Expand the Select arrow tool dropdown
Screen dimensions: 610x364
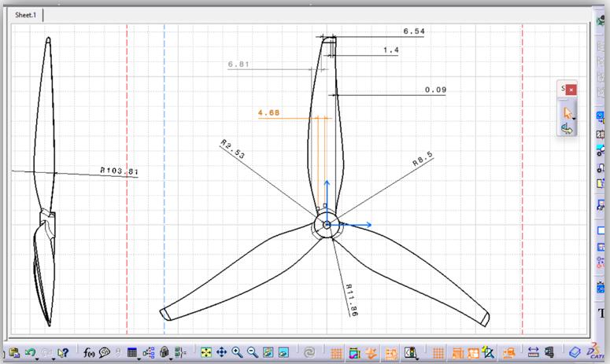[x=575, y=119]
